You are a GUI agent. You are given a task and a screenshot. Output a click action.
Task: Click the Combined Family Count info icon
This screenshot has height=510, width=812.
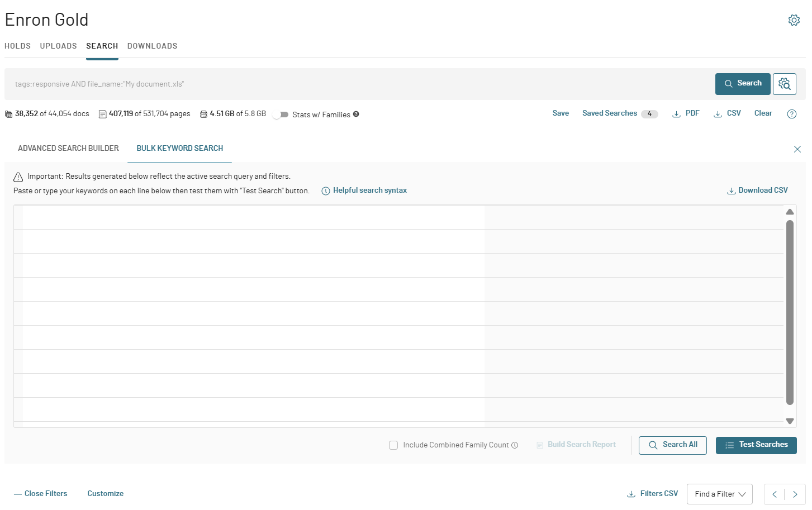pos(515,445)
